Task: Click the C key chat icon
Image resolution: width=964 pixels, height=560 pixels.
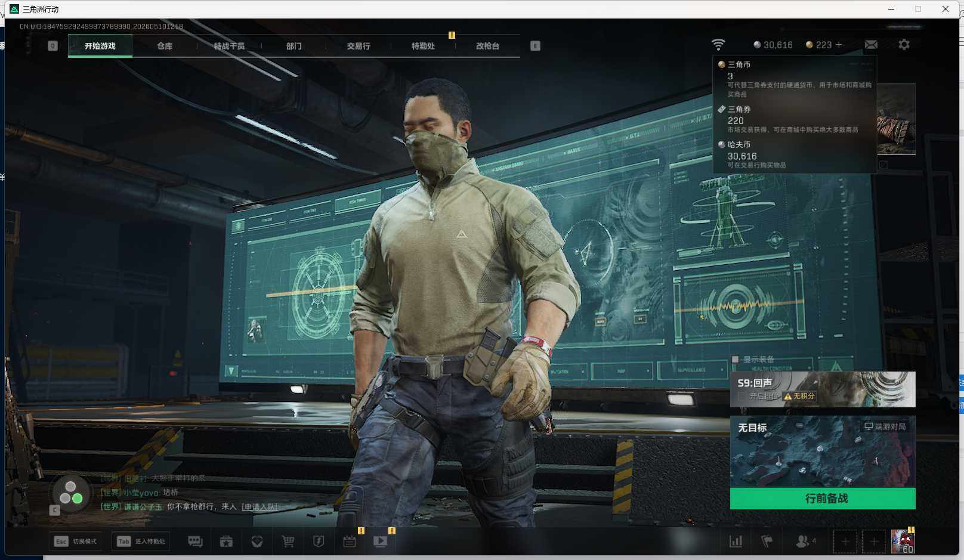Action: coord(54,510)
